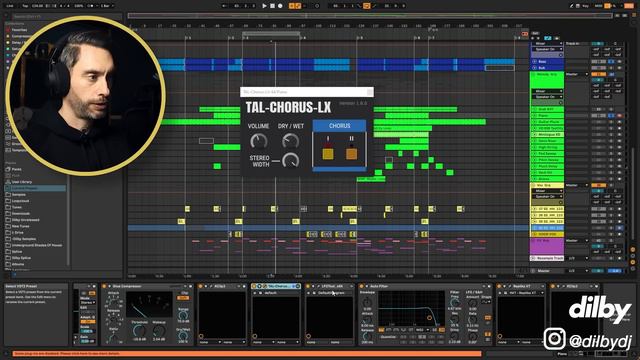
Task: Click Glue Compressor Makeup knob
Action: pyautogui.click(x=159, y=331)
